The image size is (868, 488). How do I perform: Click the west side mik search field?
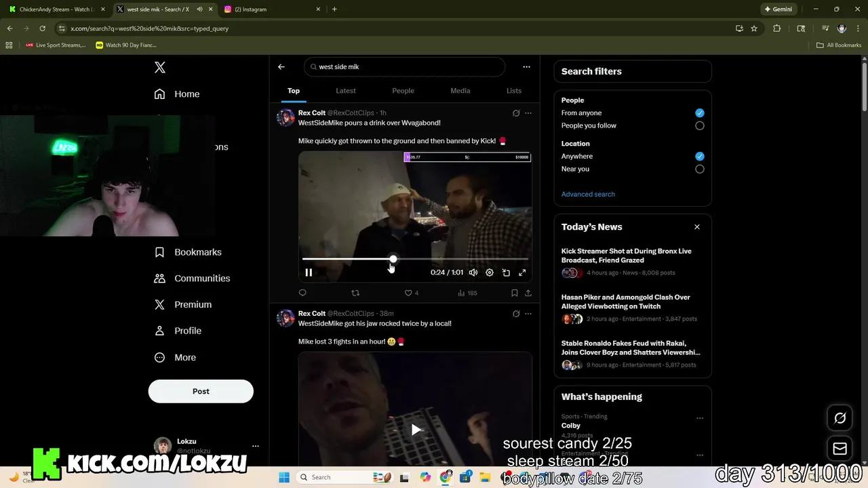tap(405, 67)
